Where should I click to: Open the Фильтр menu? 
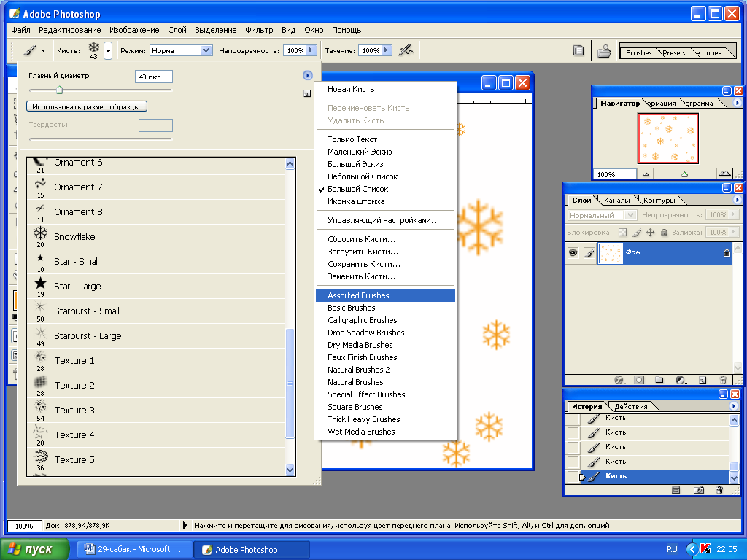[259, 30]
